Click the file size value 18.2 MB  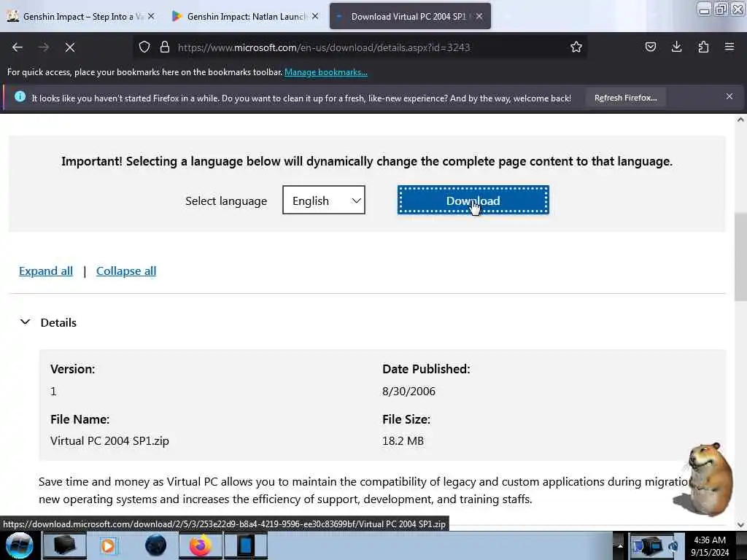click(403, 441)
